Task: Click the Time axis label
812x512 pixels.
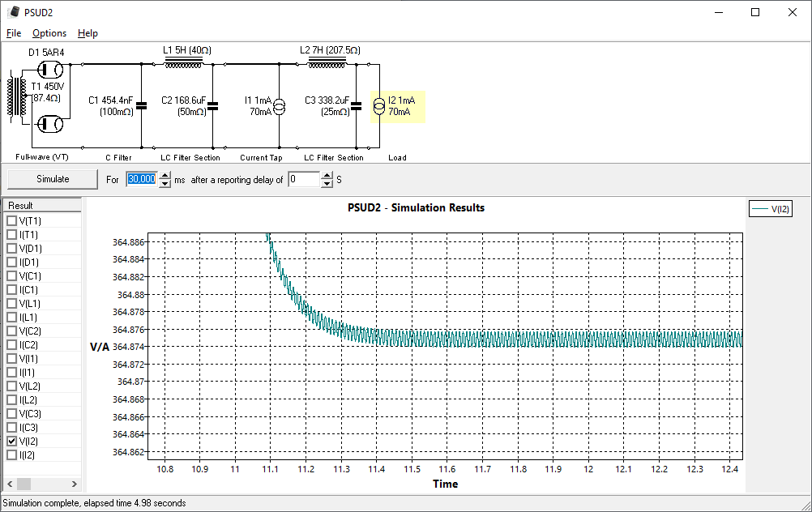Action: tap(446, 484)
